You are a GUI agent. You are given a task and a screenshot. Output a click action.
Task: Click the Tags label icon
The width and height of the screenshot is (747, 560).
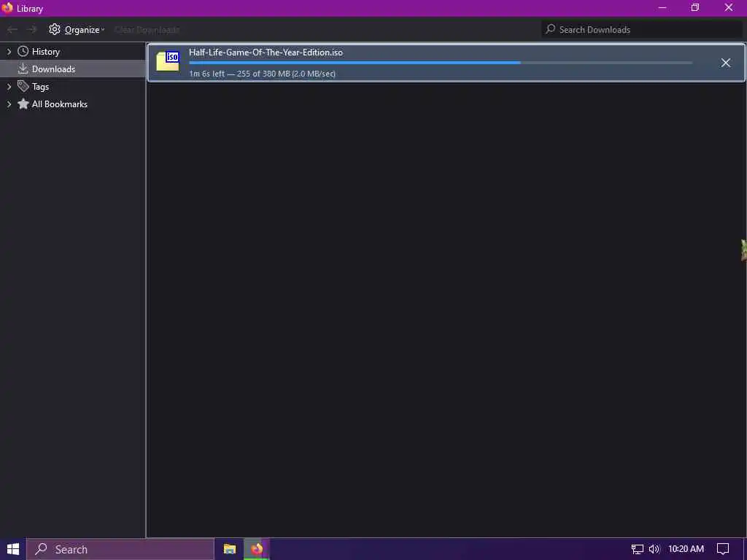point(23,86)
